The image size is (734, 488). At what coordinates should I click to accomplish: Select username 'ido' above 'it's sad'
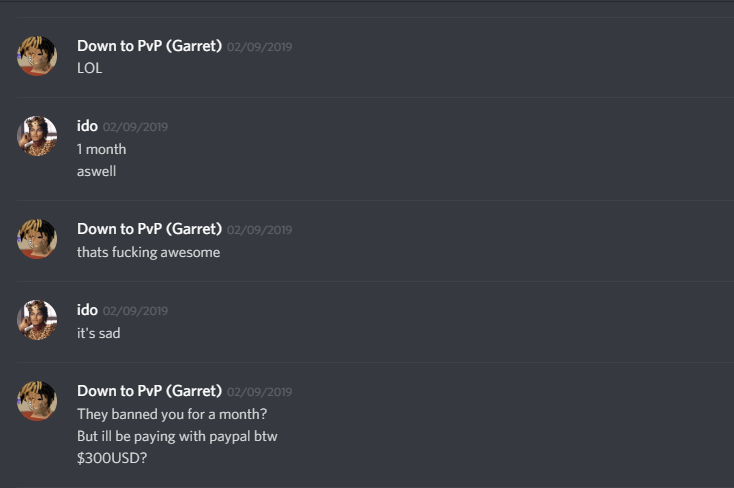pyautogui.click(x=87, y=310)
